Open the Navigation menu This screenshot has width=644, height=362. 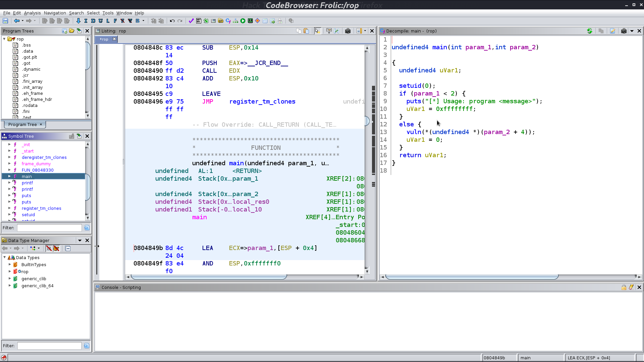pyautogui.click(x=55, y=13)
